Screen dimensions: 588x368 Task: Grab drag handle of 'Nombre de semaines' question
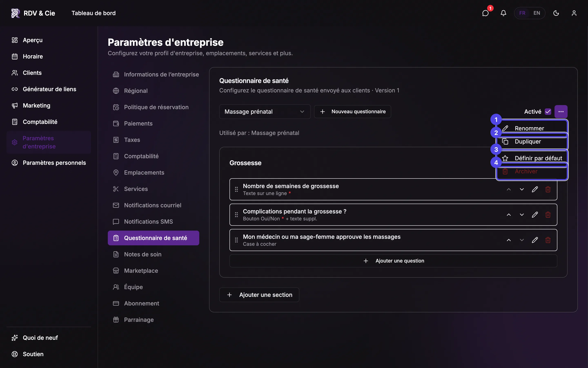click(236, 189)
